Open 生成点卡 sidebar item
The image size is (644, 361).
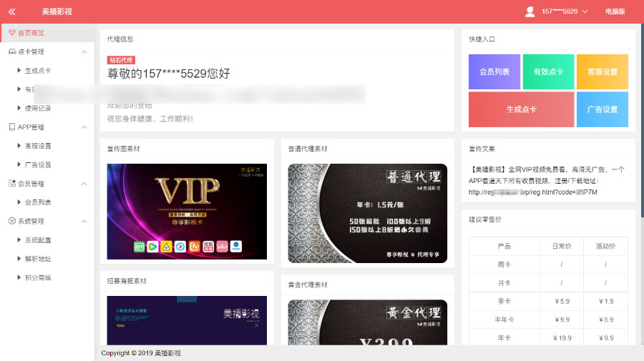pyautogui.click(x=38, y=71)
